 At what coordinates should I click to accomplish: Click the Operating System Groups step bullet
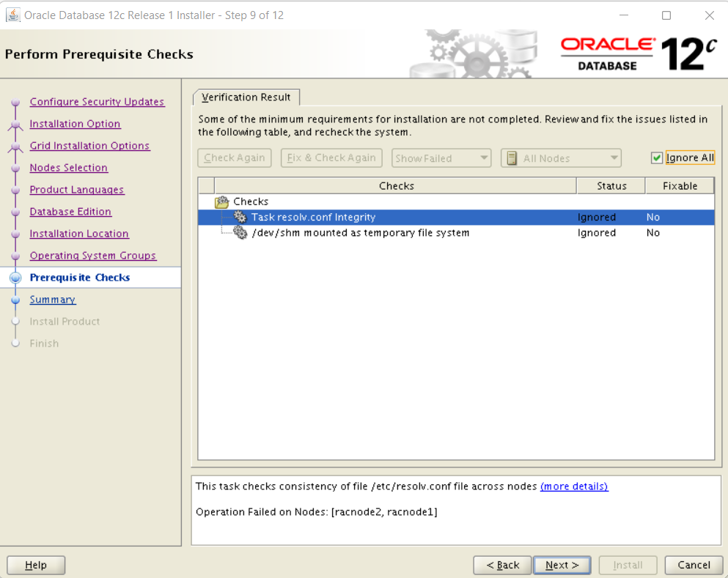[x=15, y=256]
